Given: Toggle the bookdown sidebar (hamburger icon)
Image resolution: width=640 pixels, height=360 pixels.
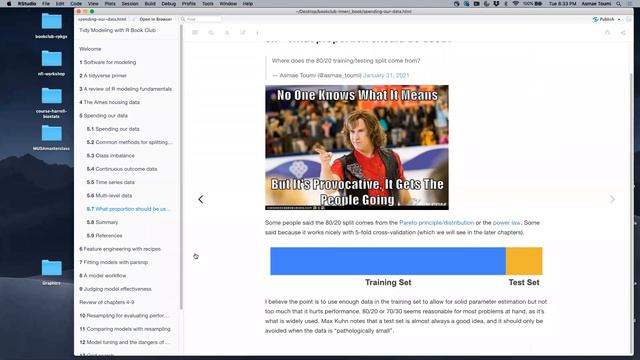Looking at the screenshot, I should (195, 33).
